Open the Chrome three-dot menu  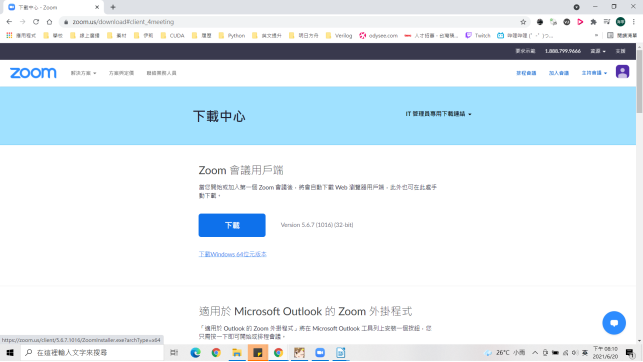(634, 22)
